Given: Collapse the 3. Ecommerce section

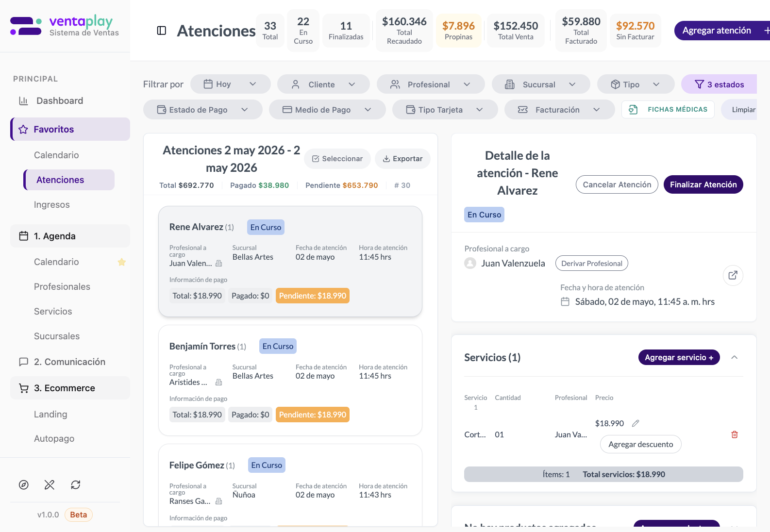Looking at the screenshot, I should click(70, 388).
